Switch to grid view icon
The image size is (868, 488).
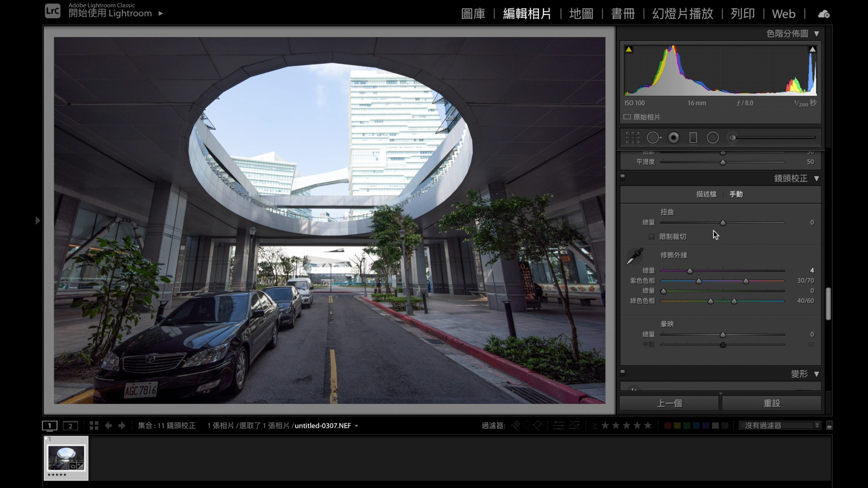coord(94,426)
